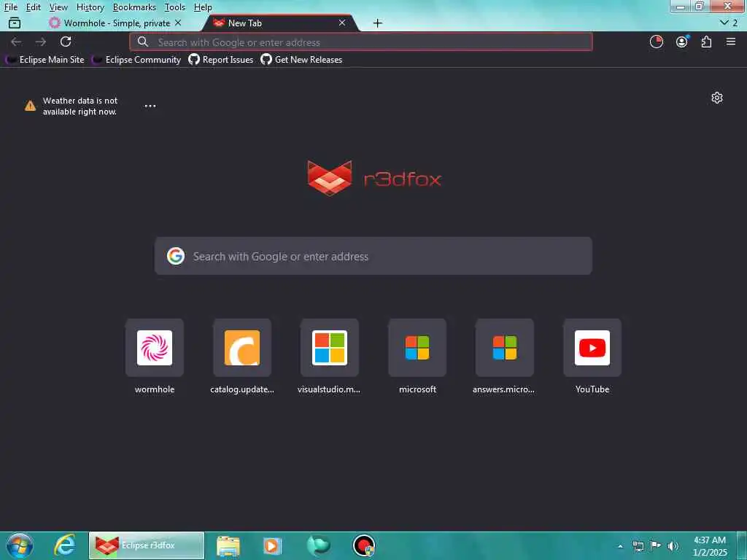Open the Firefox View icon left of the tabs

[15, 23]
